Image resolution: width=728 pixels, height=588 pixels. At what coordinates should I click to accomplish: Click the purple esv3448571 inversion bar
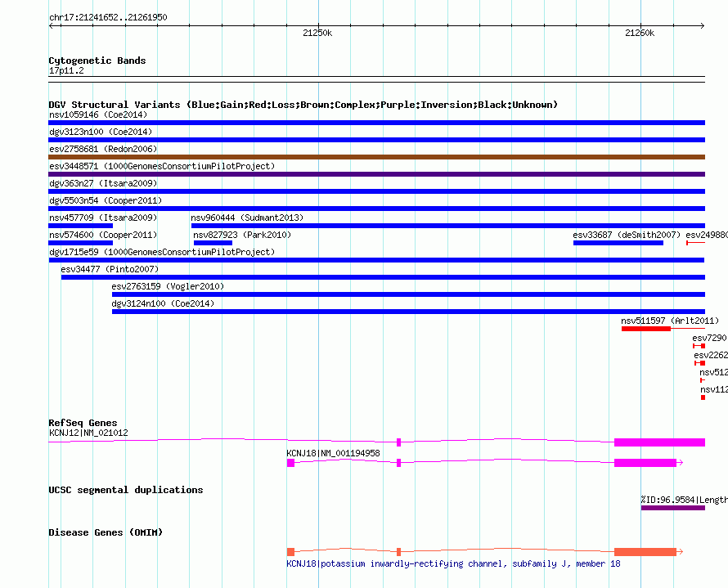376,174
